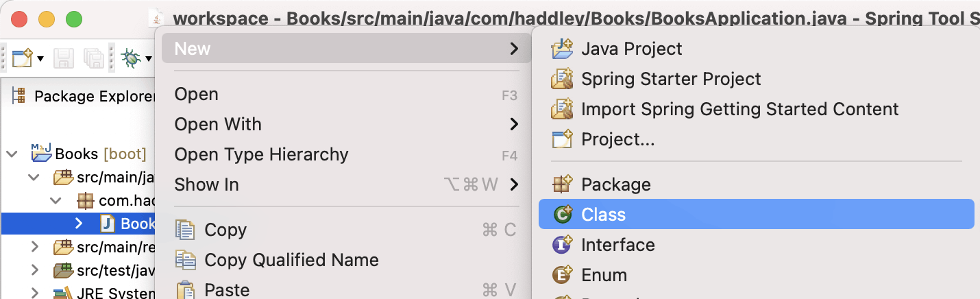Collapse the Books project tree node
This screenshot has height=299, width=980.
[12, 154]
